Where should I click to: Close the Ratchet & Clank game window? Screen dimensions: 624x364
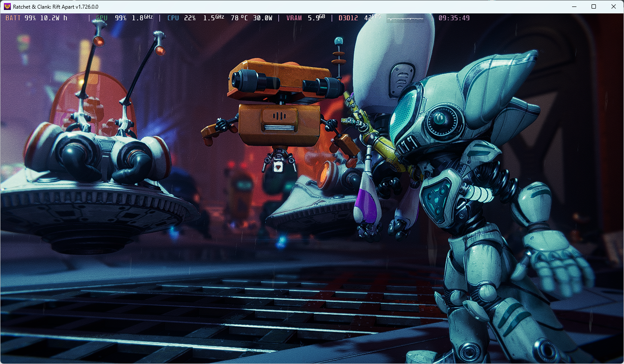614,6
